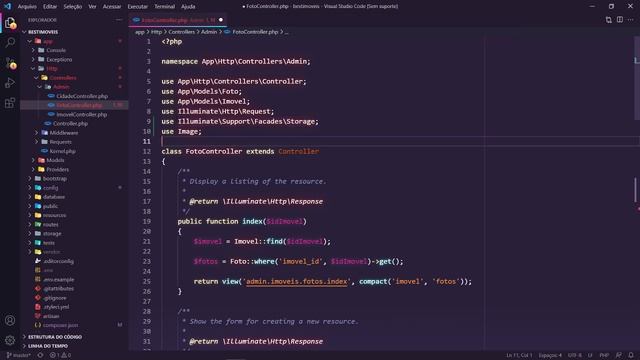Close the FotoController.php tab via unsaved dot
The height and width of the screenshot is (360, 640).
(221, 20)
